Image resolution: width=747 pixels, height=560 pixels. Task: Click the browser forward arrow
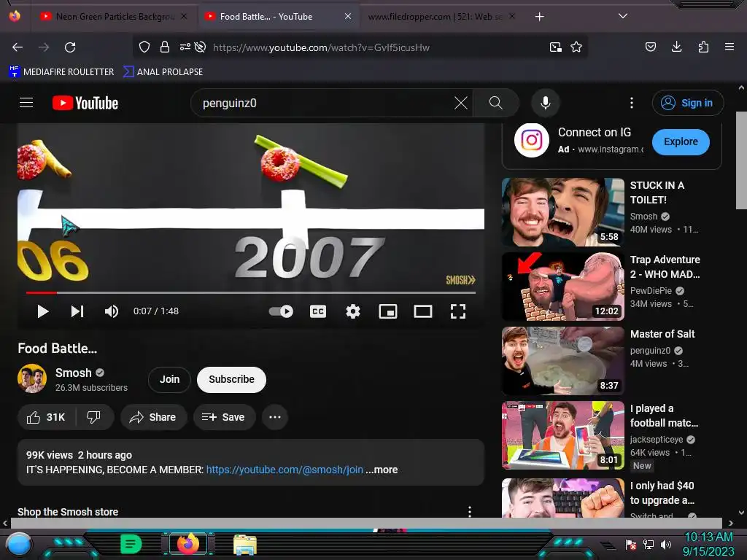(x=44, y=47)
